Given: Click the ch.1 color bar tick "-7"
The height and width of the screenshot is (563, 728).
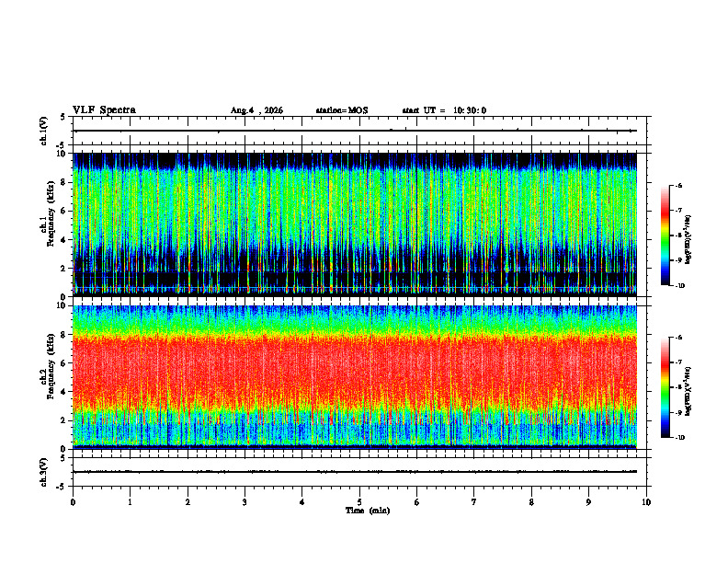Looking at the screenshot, I should 678,211.
